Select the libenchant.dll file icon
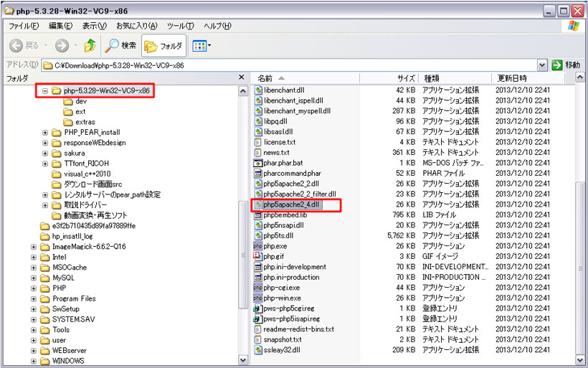 coord(258,90)
